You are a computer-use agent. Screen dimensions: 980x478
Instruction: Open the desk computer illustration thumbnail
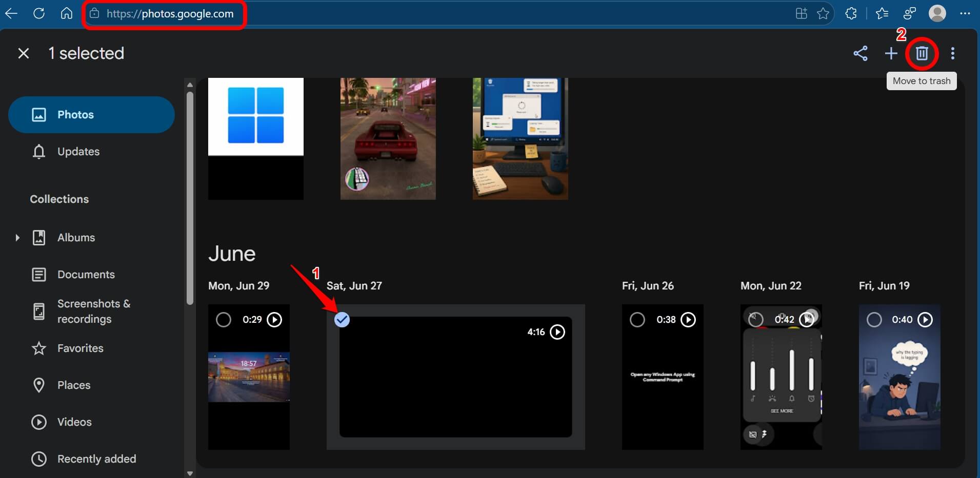[x=521, y=139]
